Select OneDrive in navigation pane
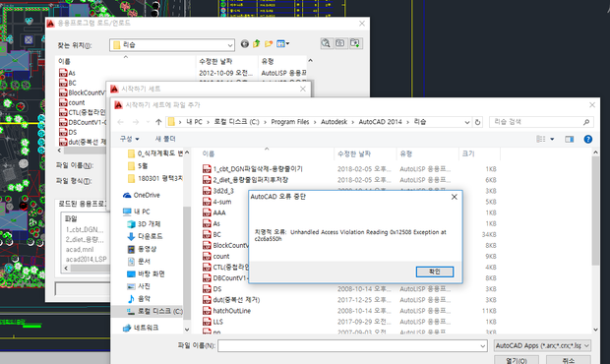This screenshot has height=364, width=610. click(x=142, y=195)
